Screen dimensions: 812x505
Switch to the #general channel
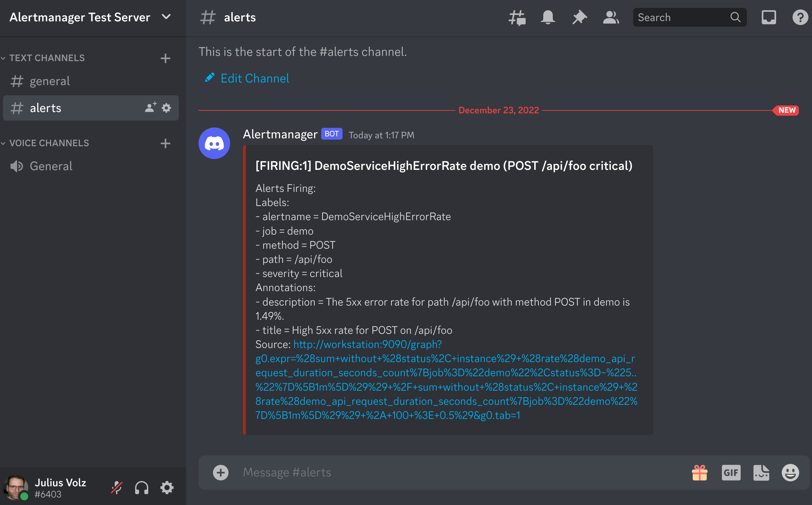coord(50,81)
